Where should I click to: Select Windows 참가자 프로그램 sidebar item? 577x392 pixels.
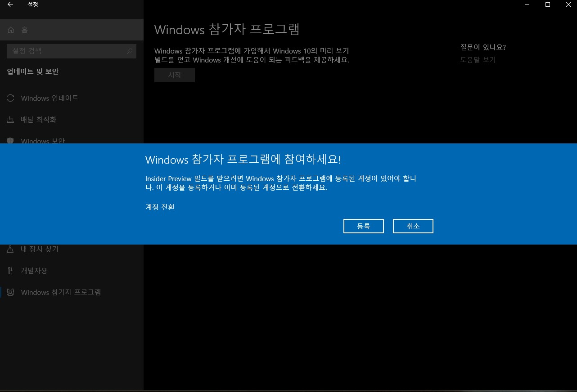pos(72,292)
